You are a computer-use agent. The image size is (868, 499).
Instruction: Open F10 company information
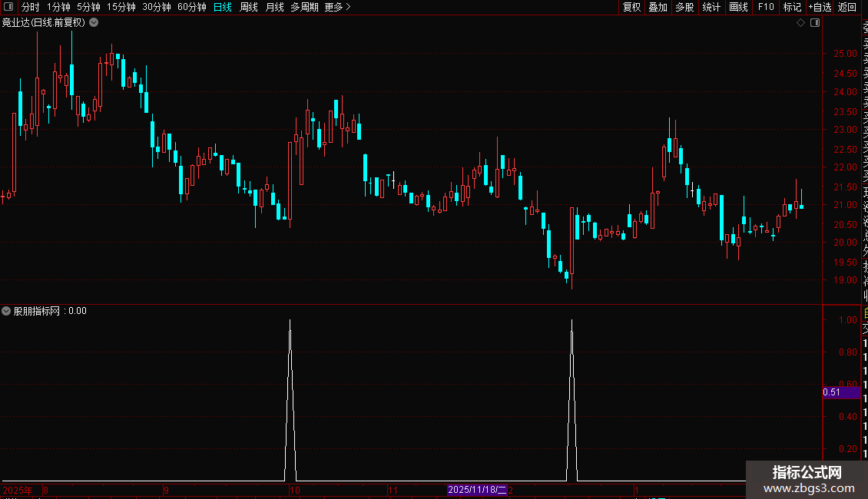click(x=766, y=7)
